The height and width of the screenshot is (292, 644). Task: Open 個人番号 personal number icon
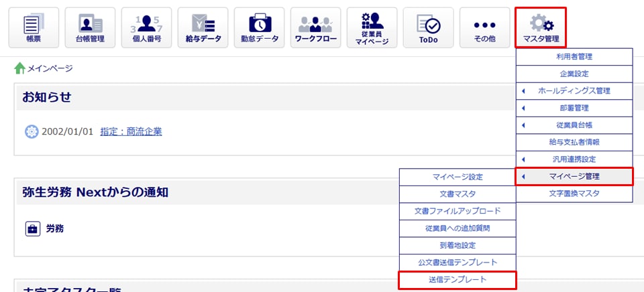point(146,27)
